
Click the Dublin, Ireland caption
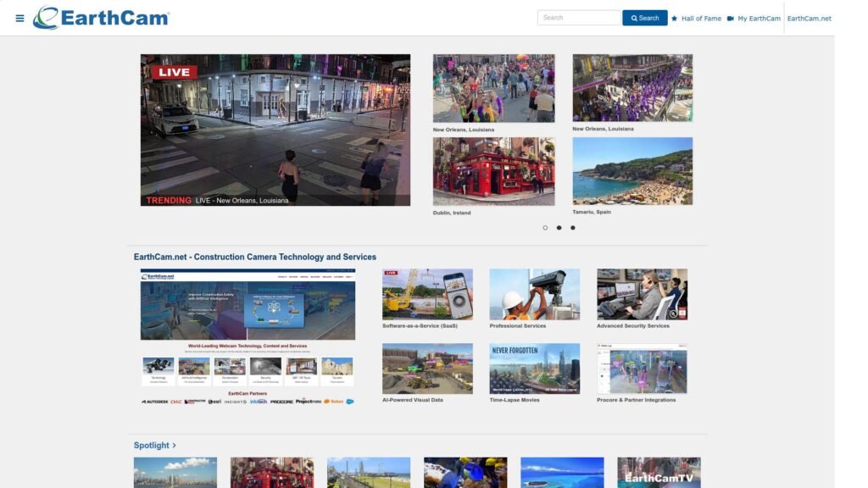point(452,213)
